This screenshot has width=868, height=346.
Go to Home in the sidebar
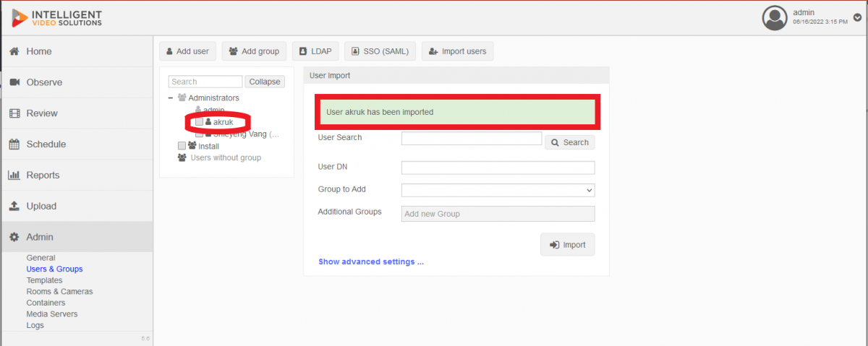pos(76,51)
